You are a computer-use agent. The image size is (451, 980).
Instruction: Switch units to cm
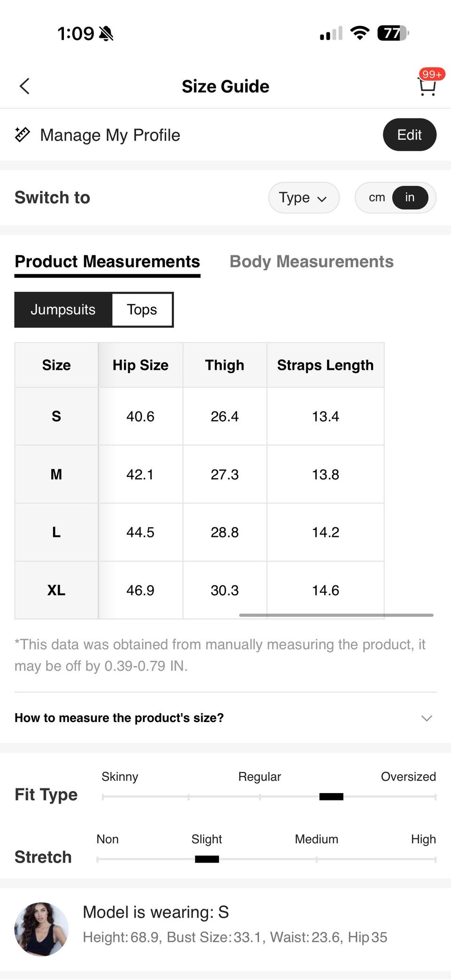377,197
